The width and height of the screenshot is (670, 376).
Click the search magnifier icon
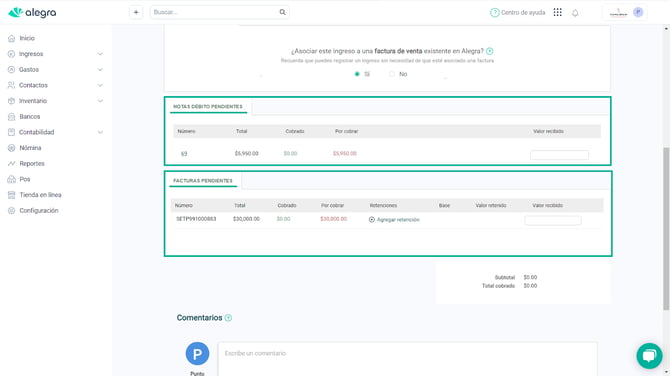pyautogui.click(x=282, y=12)
